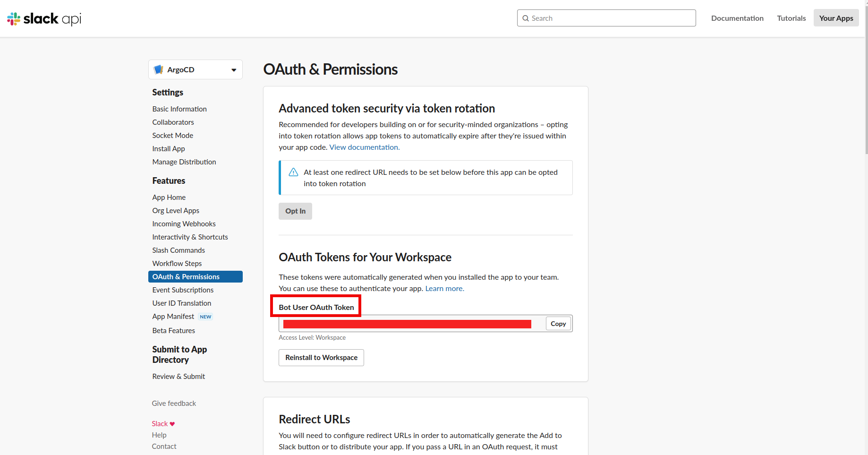Click the NEW badge next to App Manifest

(205, 317)
